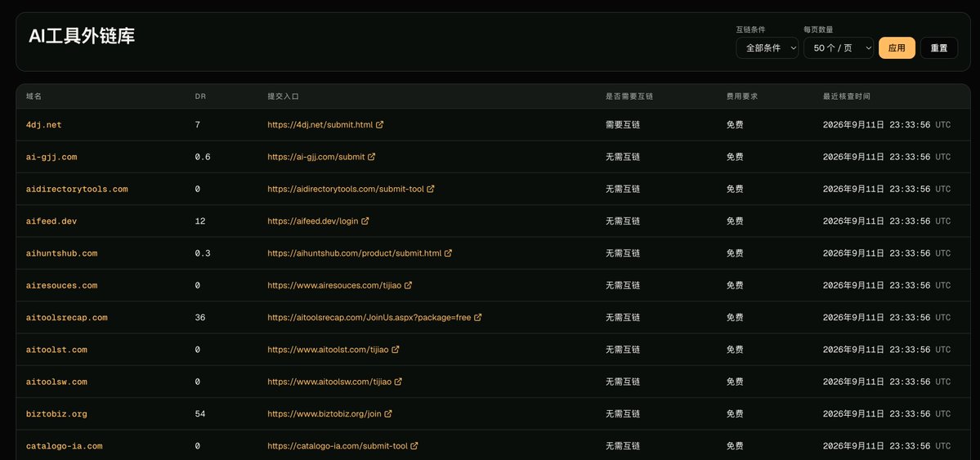Click 免费 in the catalogo-ia.com row

(x=735, y=446)
